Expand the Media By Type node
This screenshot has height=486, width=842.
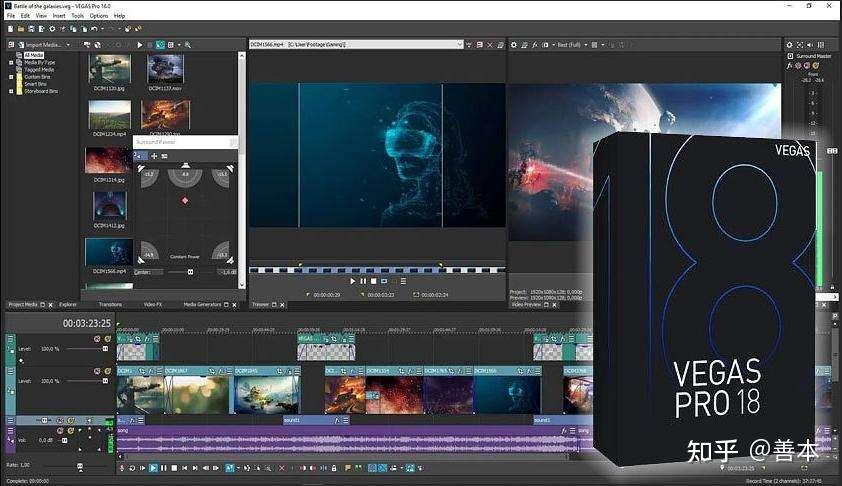click(11, 63)
